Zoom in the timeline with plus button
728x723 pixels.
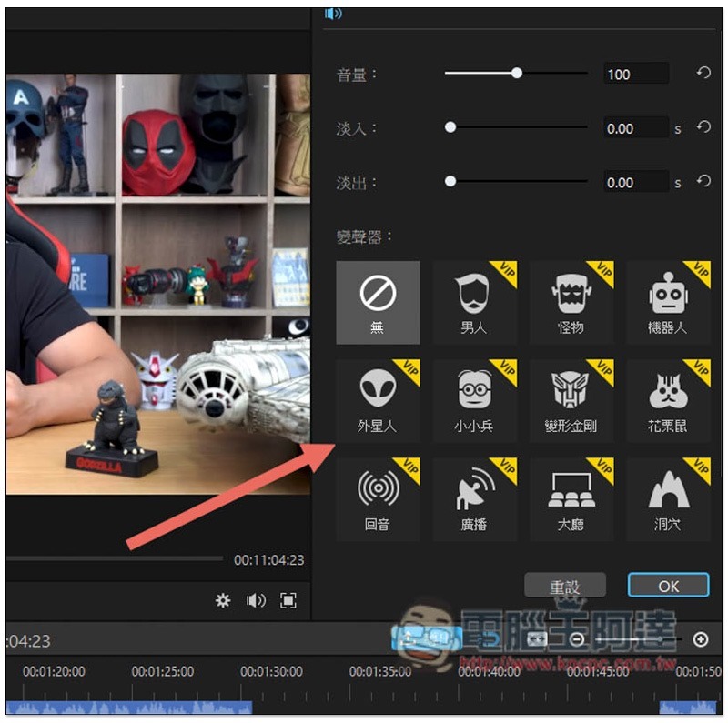[701, 639]
